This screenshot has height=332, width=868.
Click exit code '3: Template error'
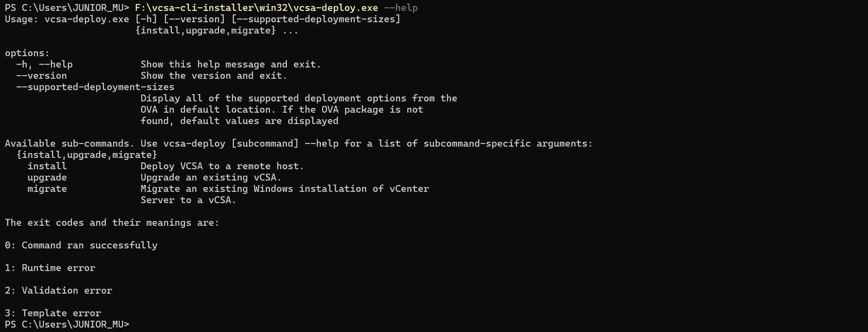tap(53, 313)
